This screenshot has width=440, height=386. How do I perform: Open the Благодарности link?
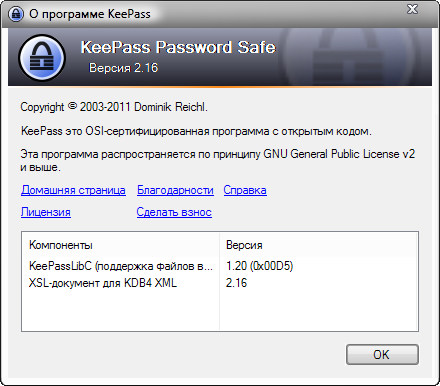click(x=175, y=190)
